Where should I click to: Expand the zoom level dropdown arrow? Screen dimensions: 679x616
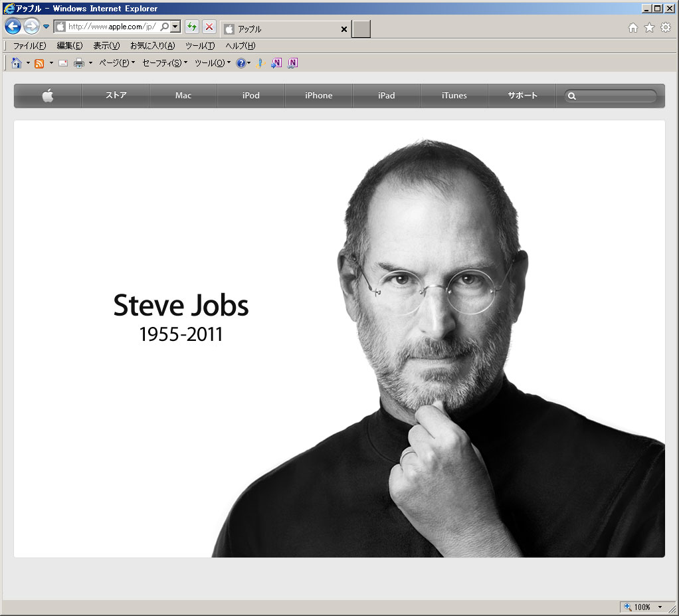pyautogui.click(x=660, y=607)
